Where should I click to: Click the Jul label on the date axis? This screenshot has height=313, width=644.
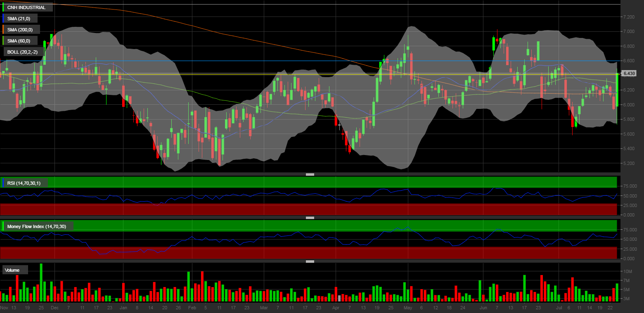[559, 308]
